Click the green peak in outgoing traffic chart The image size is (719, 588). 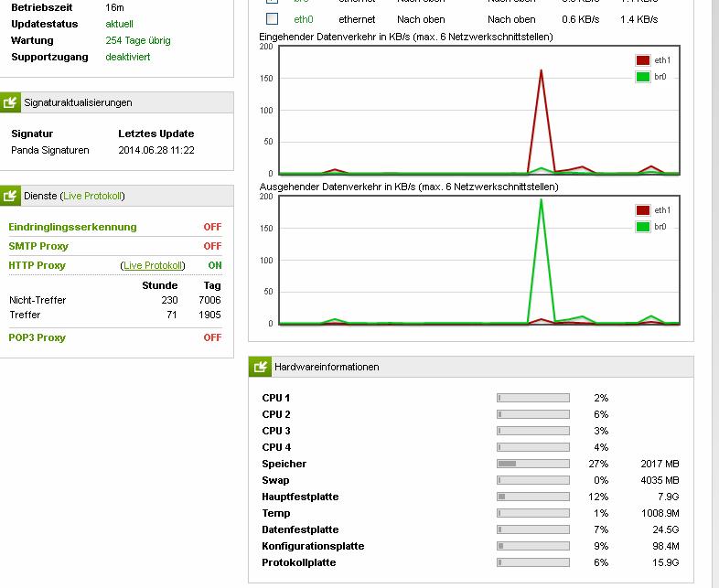coord(542,201)
